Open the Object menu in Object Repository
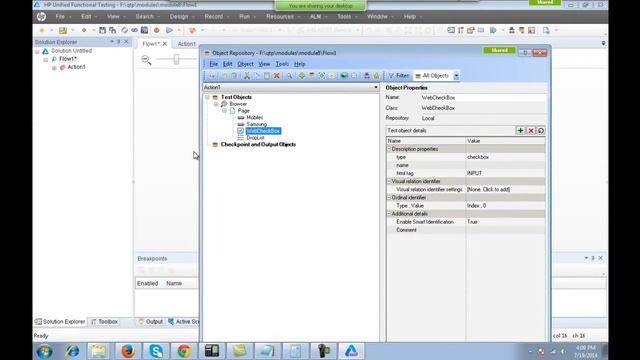The width and height of the screenshot is (640, 360). [245, 64]
